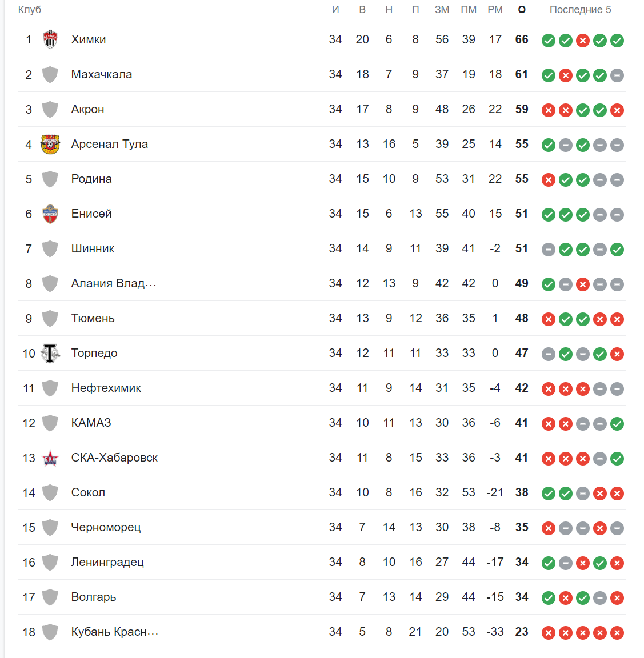Select the Алания Влад… team name
Screen dimensions: 644x658
114,283
